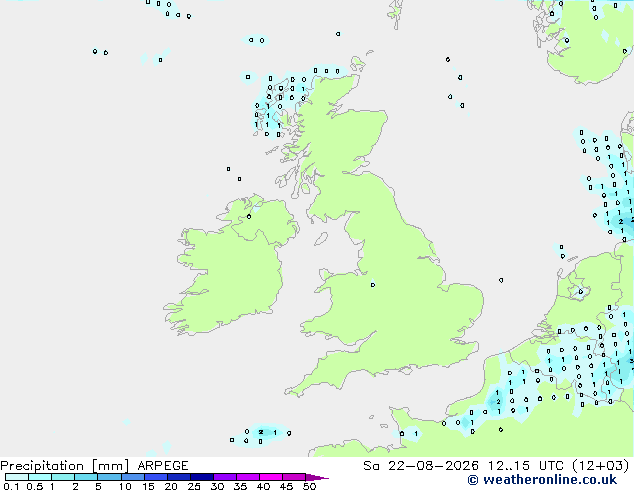Click the weatheronline.co.uk copyright link

tap(542, 480)
